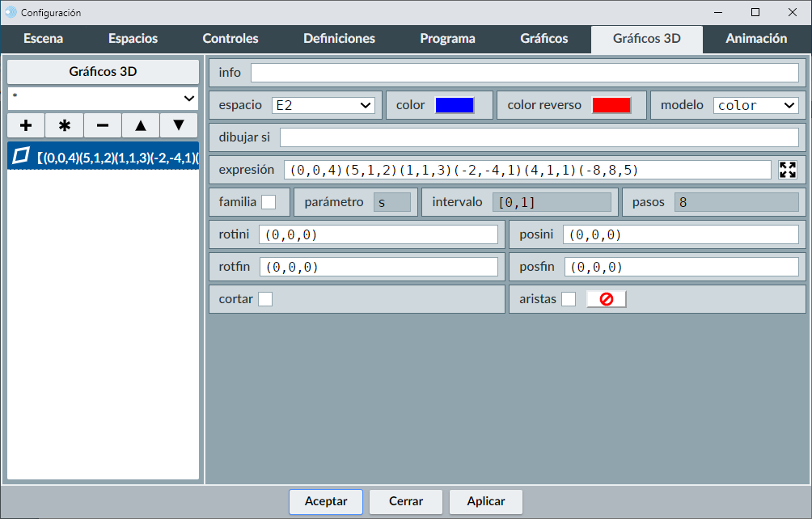Pick the blue color swatch

pyautogui.click(x=454, y=105)
